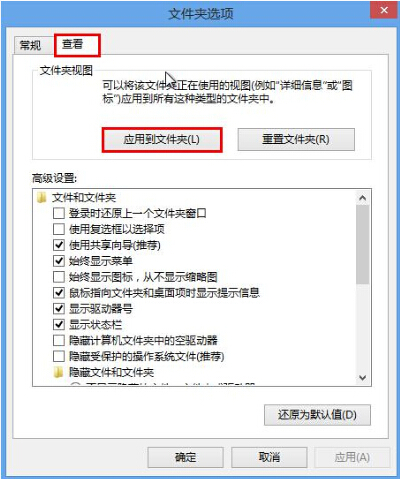Click 应用到文件夹(L) button

tap(162, 139)
